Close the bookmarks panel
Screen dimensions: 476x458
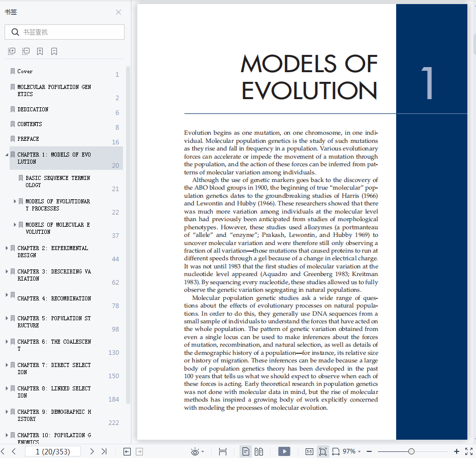pyautogui.click(x=118, y=12)
